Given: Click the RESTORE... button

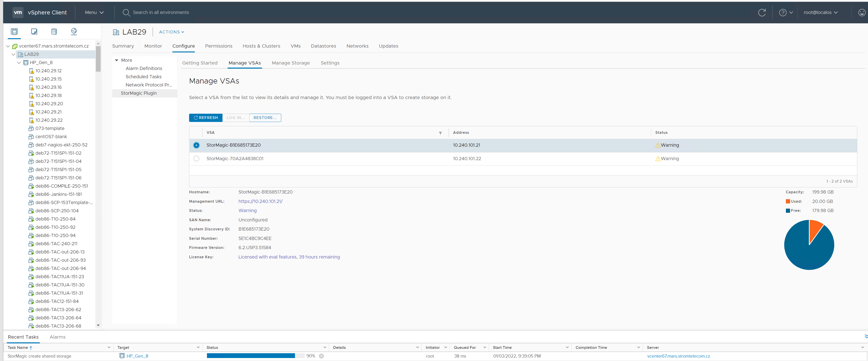Looking at the screenshot, I should (x=265, y=118).
